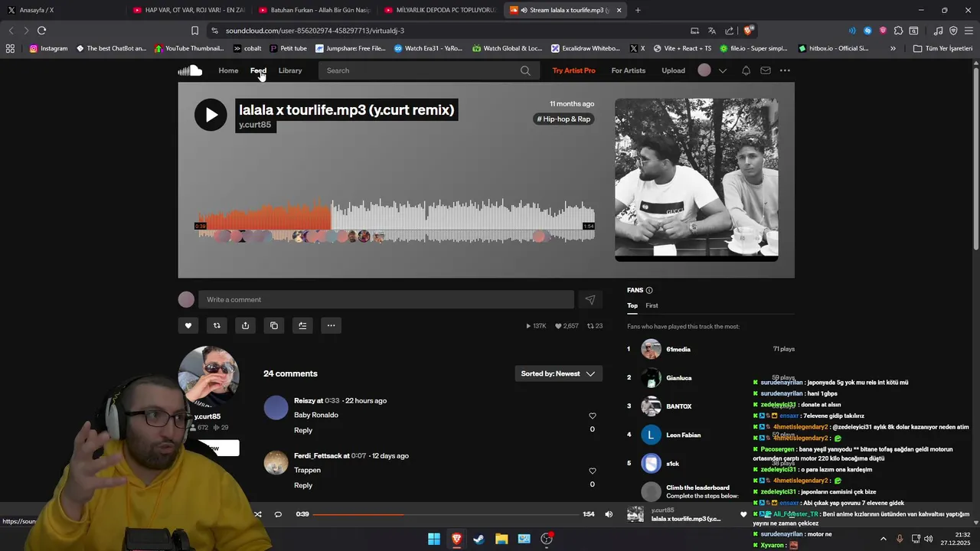Open the Feed tab
Image resolution: width=980 pixels, height=551 pixels.
pos(258,70)
